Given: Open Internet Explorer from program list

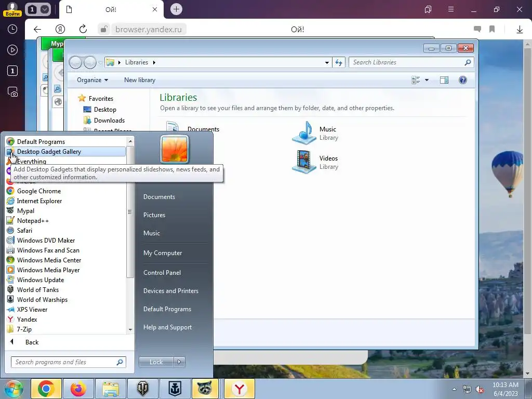Looking at the screenshot, I should (x=66, y=201).
